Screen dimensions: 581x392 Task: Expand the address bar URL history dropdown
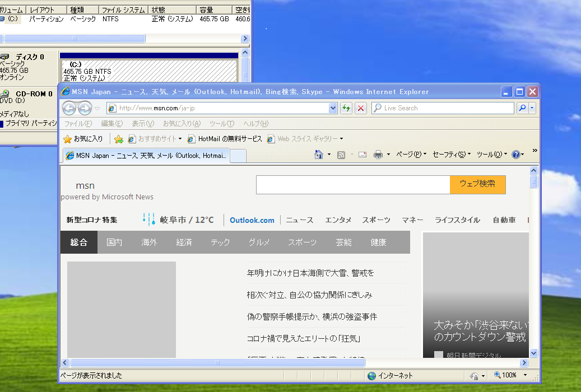coord(333,108)
